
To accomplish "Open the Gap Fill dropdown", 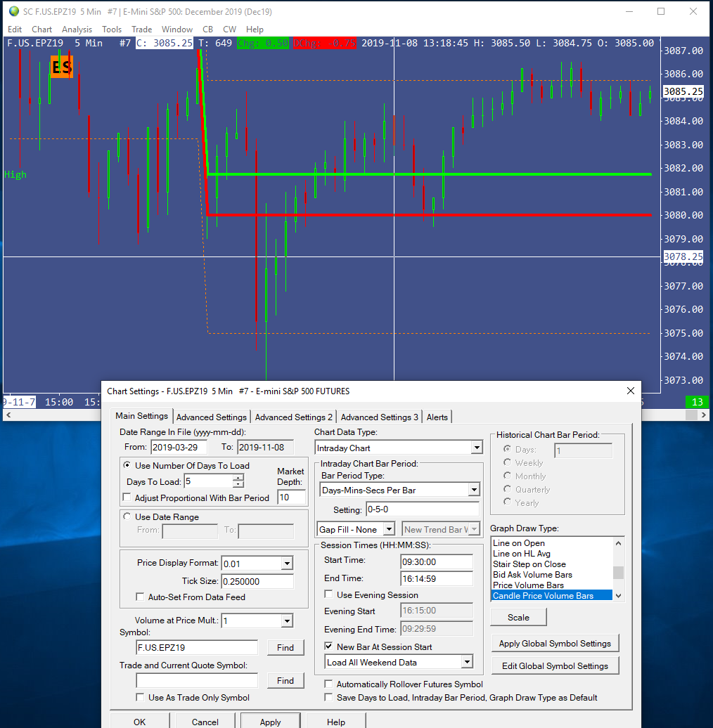I will (x=389, y=529).
